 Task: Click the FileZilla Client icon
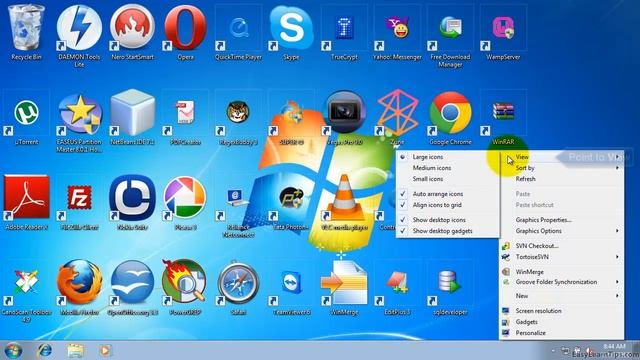(x=79, y=198)
